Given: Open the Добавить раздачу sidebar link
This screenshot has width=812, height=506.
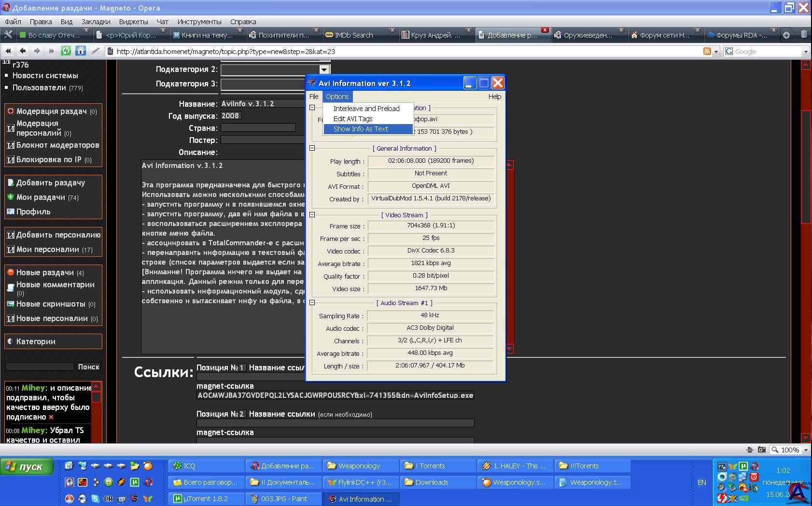Looking at the screenshot, I should [x=50, y=183].
